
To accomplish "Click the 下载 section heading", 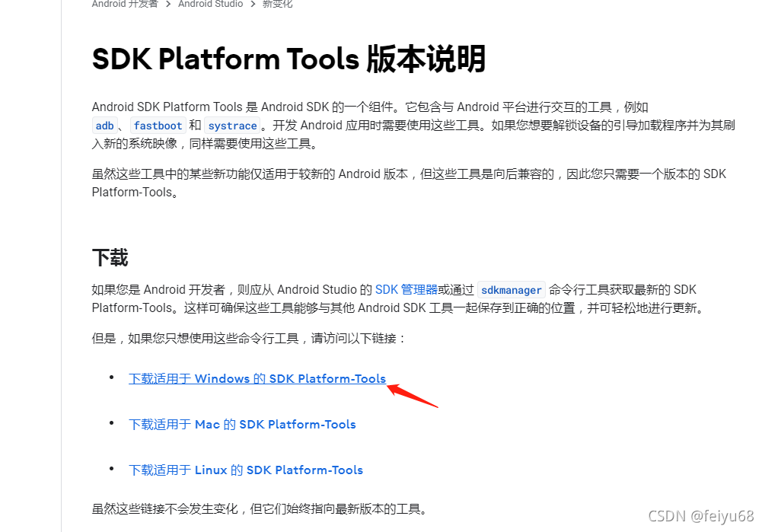I will (110, 257).
